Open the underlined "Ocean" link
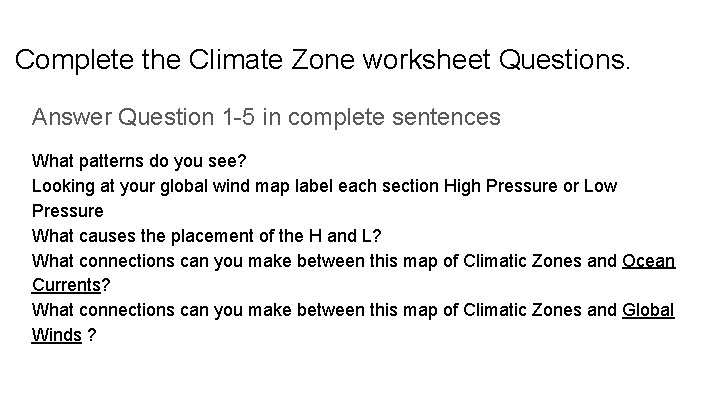The image size is (720, 405). click(x=648, y=261)
